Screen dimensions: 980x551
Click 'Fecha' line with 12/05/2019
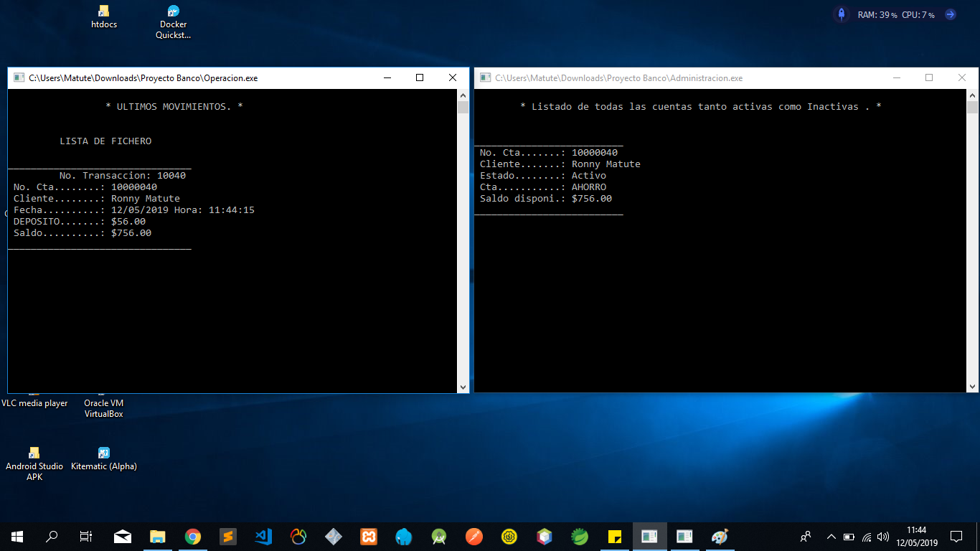[x=134, y=210]
